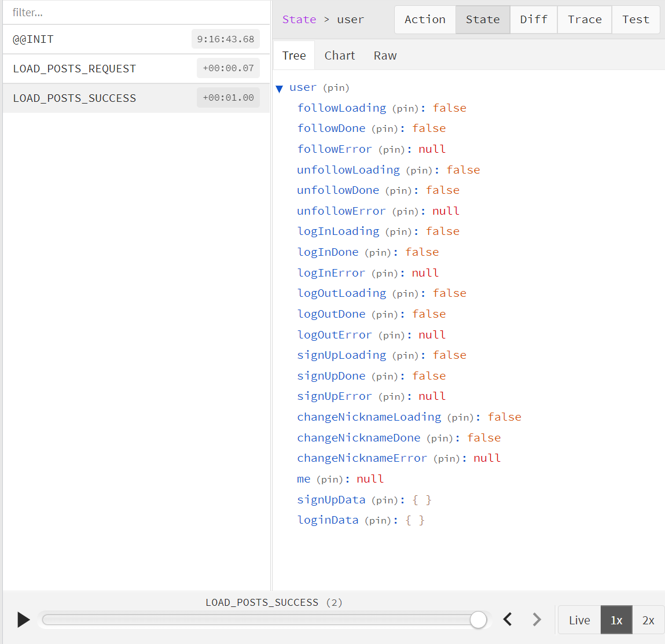665x644 pixels.
Task: Click the signUpError key
Action: coord(334,396)
